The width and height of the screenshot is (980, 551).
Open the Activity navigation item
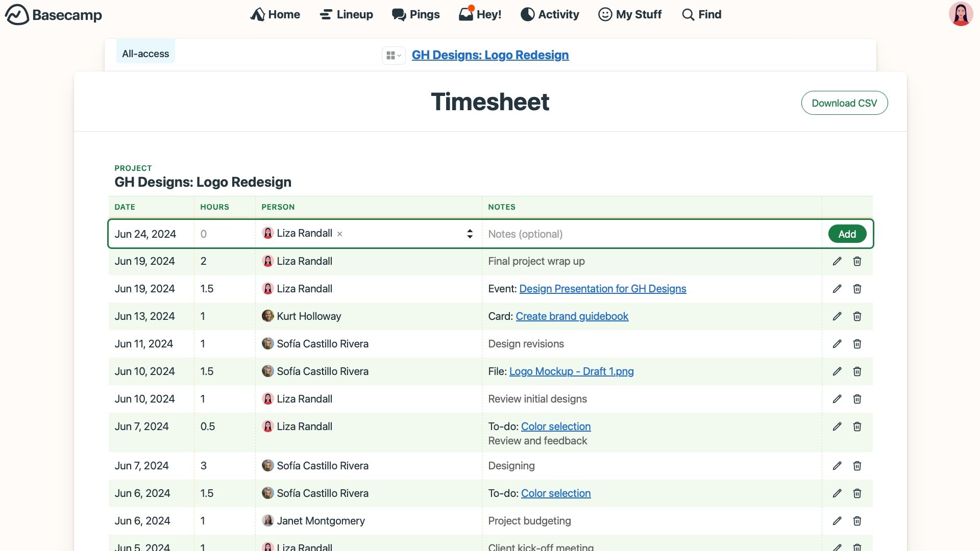point(550,14)
